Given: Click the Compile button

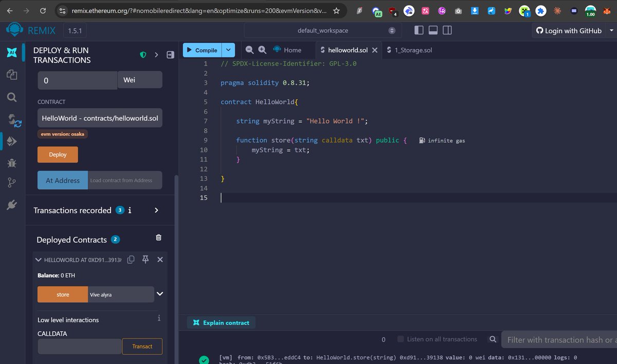Looking at the screenshot, I should [x=203, y=50].
